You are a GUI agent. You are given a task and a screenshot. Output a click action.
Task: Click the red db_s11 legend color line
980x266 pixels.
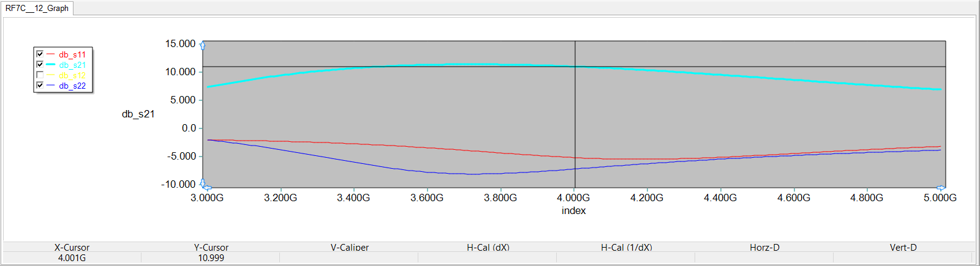tap(51, 54)
